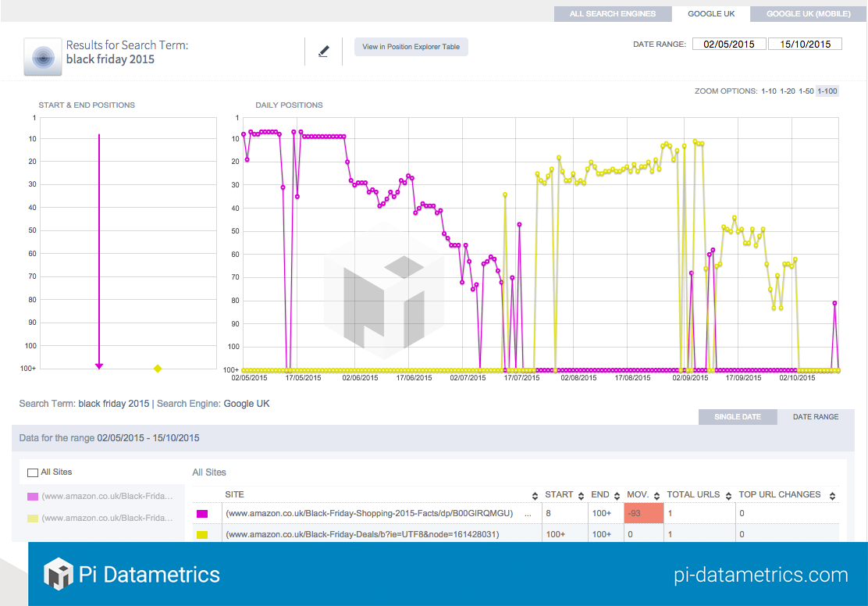
Task: Select the DATE RANGE tab
Action: [816, 416]
